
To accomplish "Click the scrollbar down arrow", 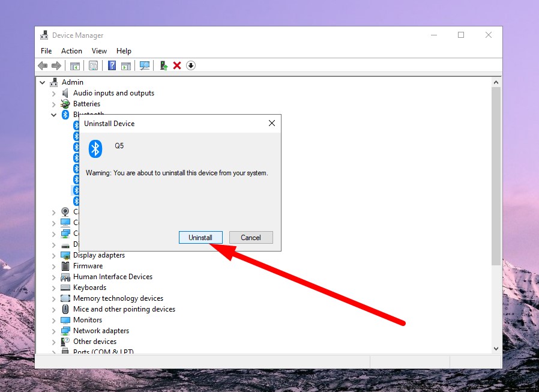I will point(495,348).
